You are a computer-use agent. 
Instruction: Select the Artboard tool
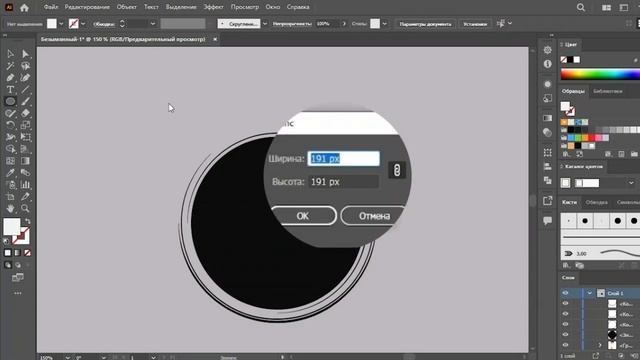pos(10,196)
